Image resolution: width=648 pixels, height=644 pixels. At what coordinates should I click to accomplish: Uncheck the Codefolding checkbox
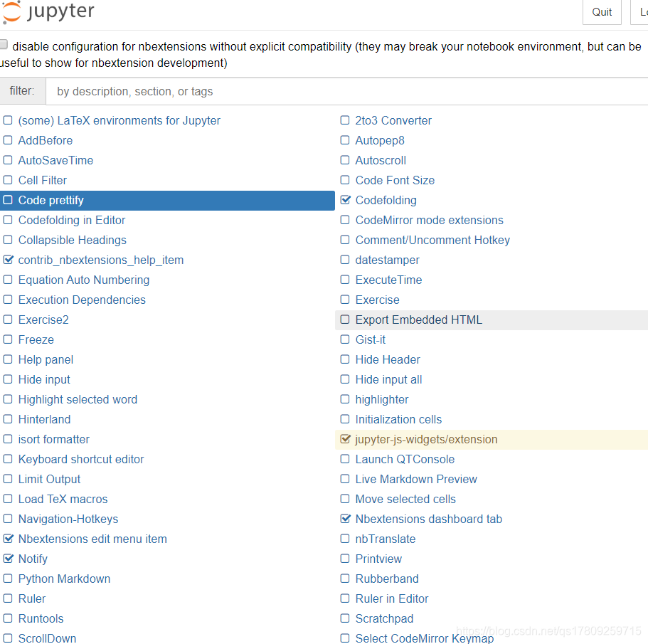346,200
